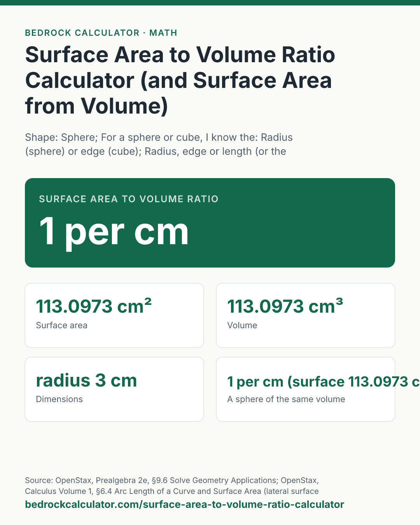Image resolution: width=420 pixels, height=525 pixels.
Task: Click the 'Shape: Sphere' input description text
Action: pyautogui.click(x=159, y=144)
